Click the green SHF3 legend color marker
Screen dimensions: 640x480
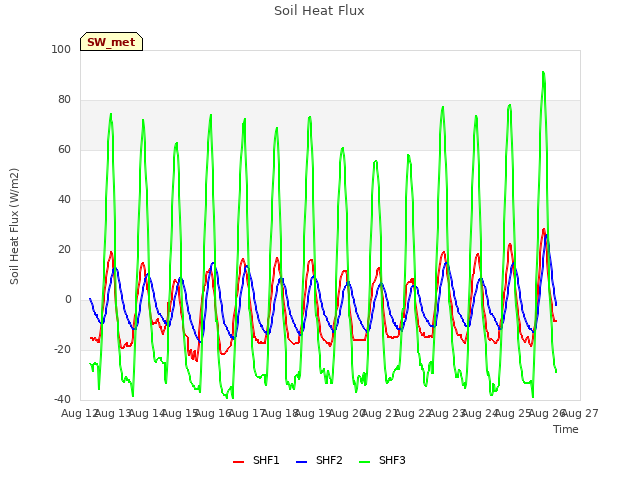364,462
